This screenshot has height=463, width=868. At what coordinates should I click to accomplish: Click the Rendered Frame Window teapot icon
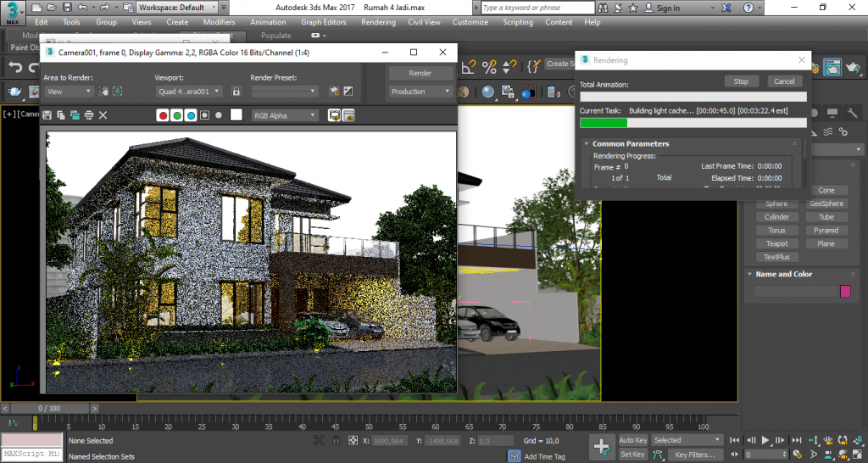coord(834,67)
